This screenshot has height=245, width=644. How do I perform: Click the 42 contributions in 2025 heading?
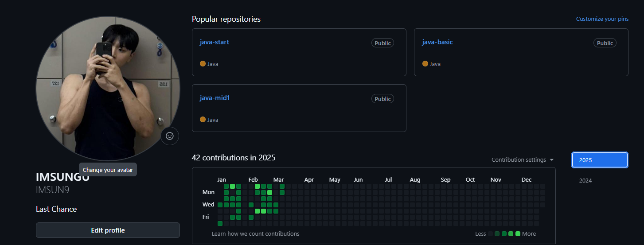(234, 158)
